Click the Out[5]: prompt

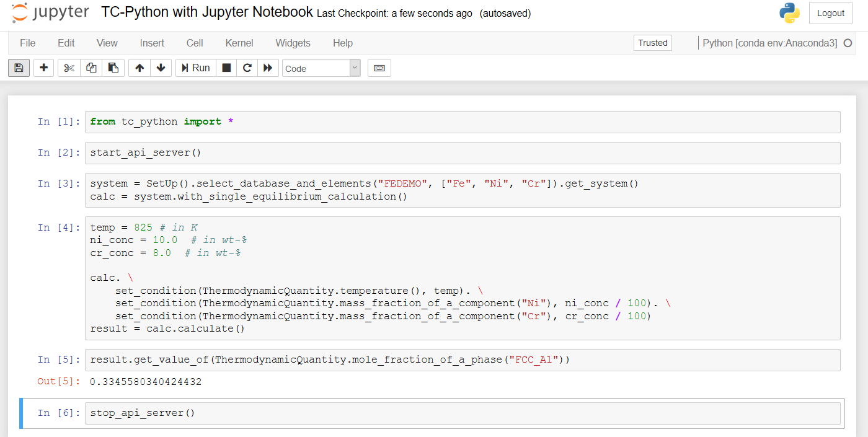pyautogui.click(x=59, y=381)
